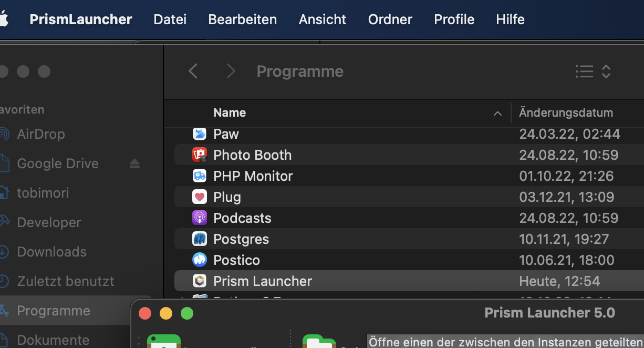Click the Postgres elephant icon
The image size is (644, 348).
pyautogui.click(x=200, y=239)
